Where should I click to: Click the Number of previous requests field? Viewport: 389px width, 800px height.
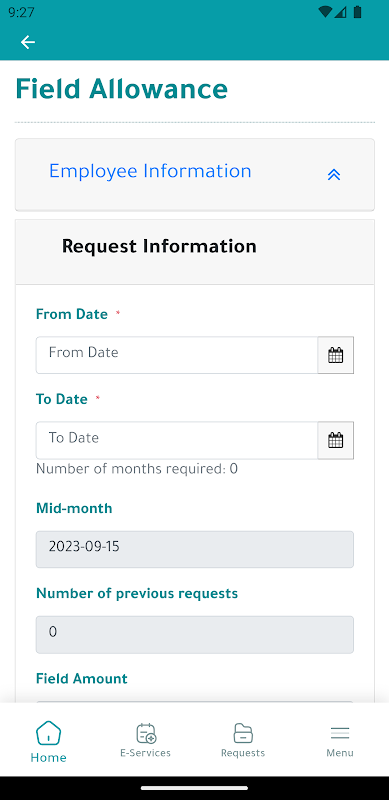194,635
